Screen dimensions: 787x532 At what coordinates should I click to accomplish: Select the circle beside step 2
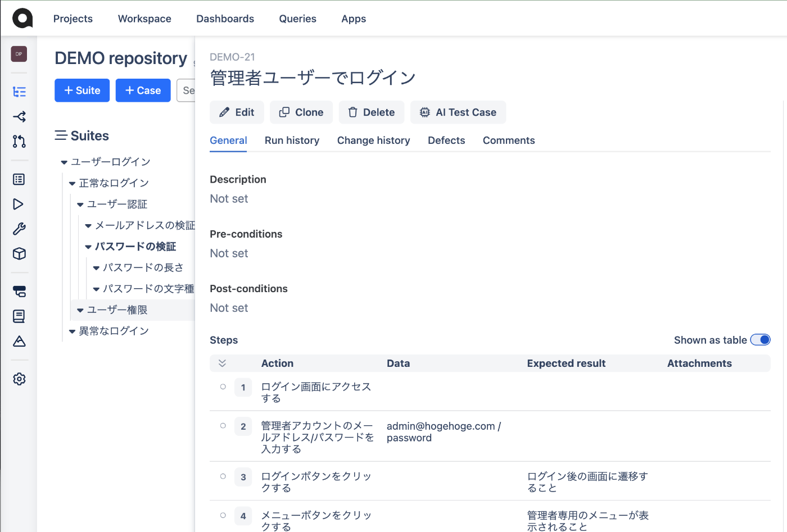pos(223,426)
